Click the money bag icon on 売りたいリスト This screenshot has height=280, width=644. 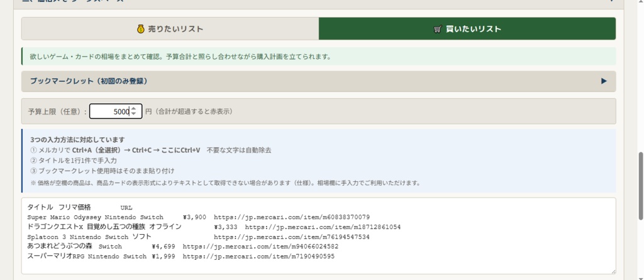pos(140,29)
